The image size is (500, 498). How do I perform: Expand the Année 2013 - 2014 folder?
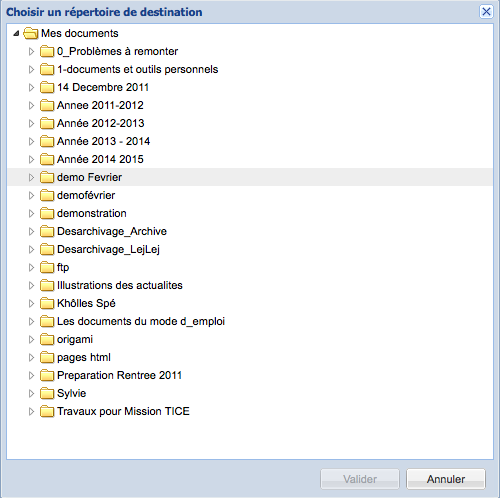[31, 141]
